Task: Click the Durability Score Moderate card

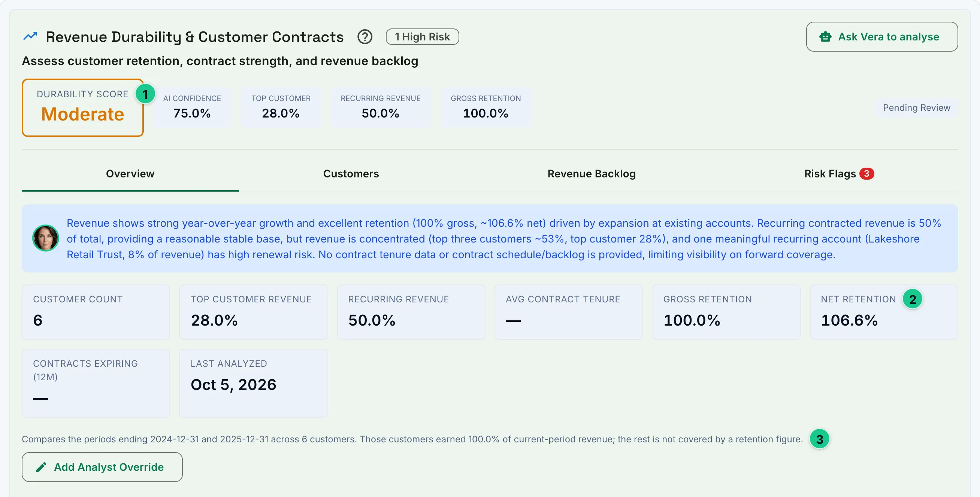Action: [82, 108]
